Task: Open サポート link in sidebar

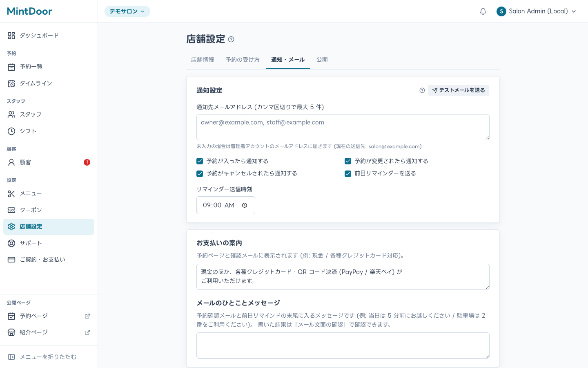Action: tap(49, 243)
